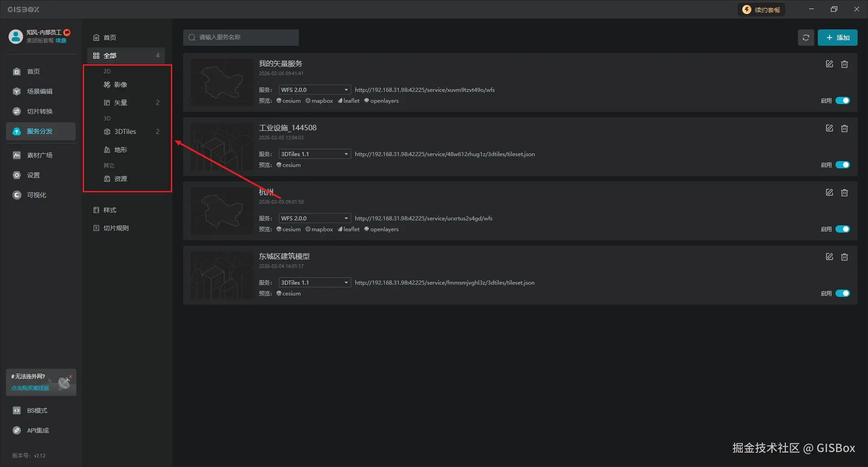The image size is (868, 467).
Task: Open the API集成 panel
Action: (x=37, y=430)
